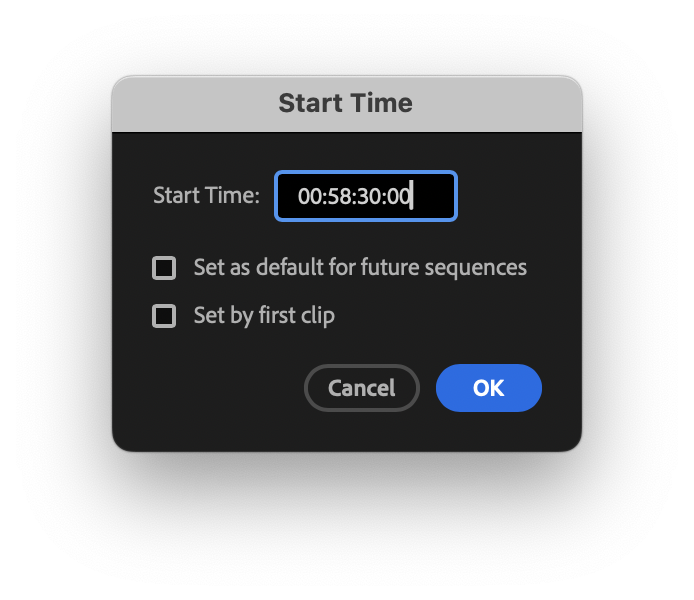Viewport: 694px width, 600px height.
Task: Click the minutes '58' in the timecode
Action: 335,196
